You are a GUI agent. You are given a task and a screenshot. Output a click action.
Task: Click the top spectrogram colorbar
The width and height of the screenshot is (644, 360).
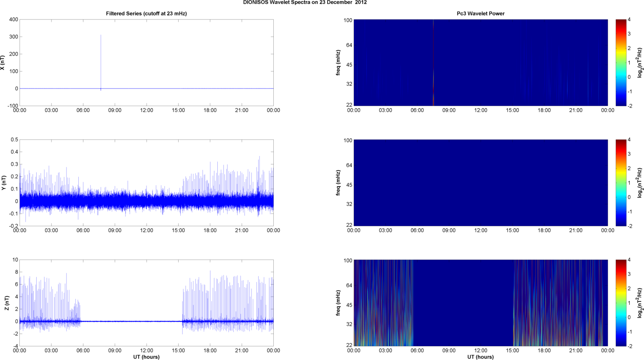click(621, 62)
